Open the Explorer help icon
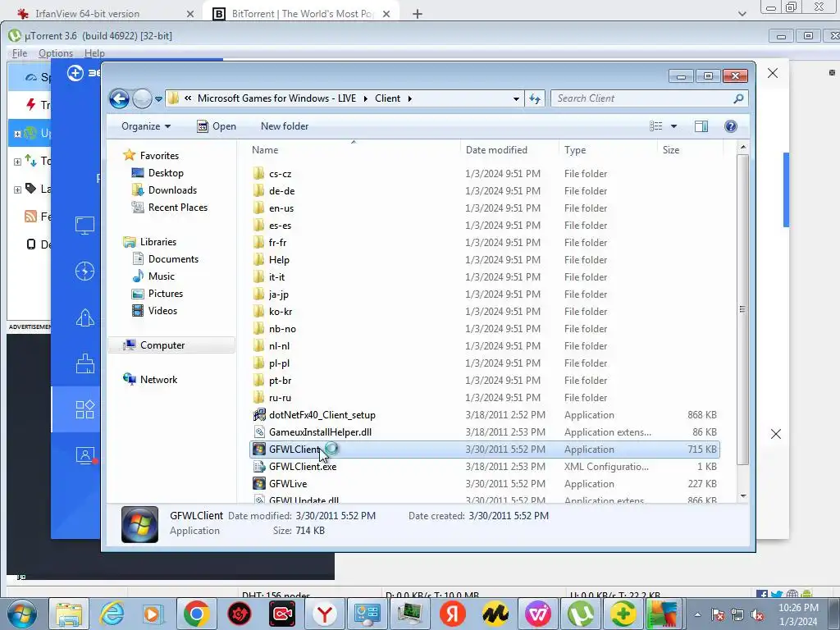The width and height of the screenshot is (840, 630). point(731,126)
